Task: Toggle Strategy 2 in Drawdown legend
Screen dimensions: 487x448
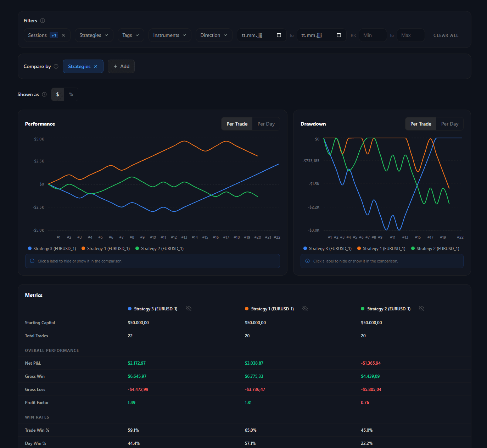Action: 435,249
